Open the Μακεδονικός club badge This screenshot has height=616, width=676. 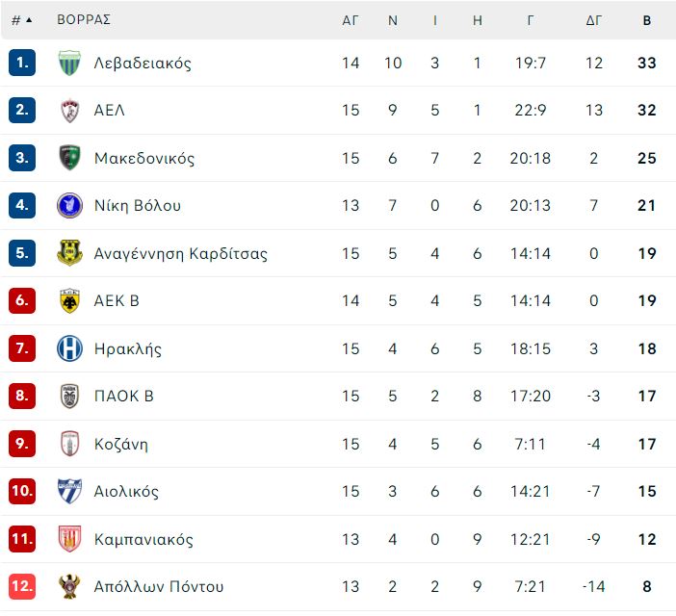(x=69, y=158)
